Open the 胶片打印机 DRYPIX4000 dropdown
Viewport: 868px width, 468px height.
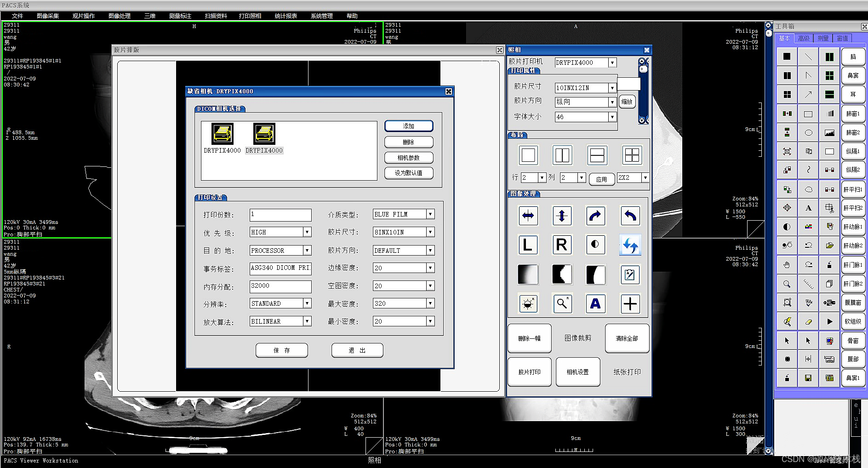pos(612,63)
